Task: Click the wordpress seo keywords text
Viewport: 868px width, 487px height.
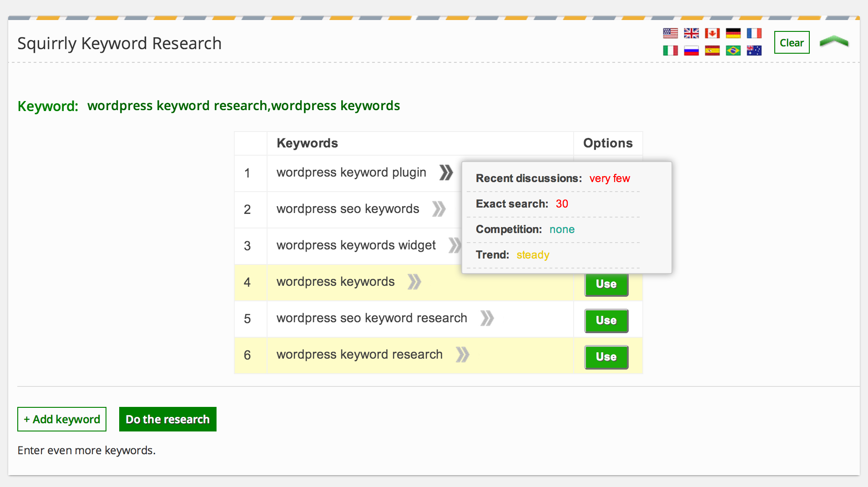Action: coord(348,209)
